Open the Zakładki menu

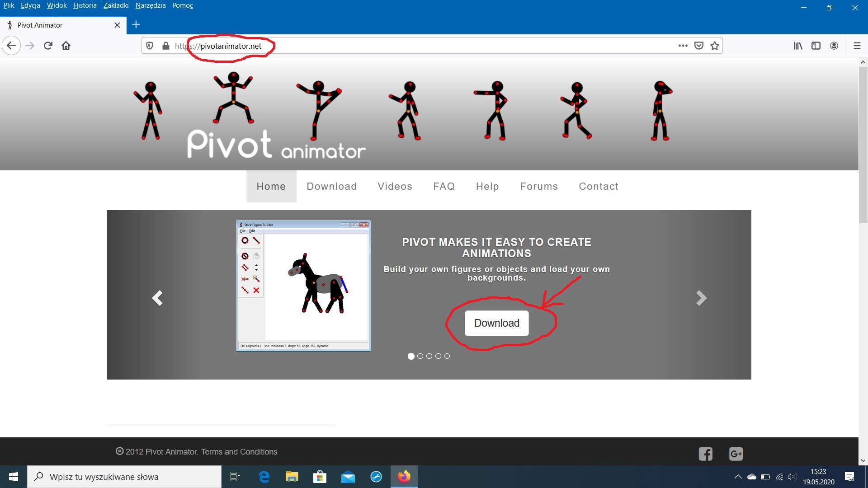(x=116, y=5)
